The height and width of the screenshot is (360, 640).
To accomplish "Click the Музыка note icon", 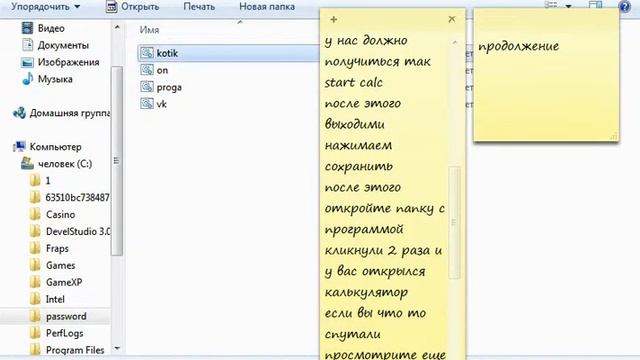I will point(27,79).
